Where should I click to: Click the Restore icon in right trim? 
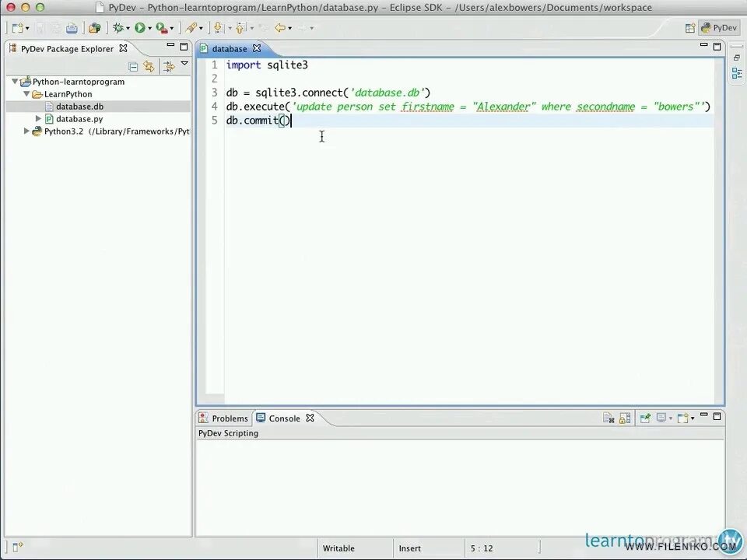tap(737, 58)
